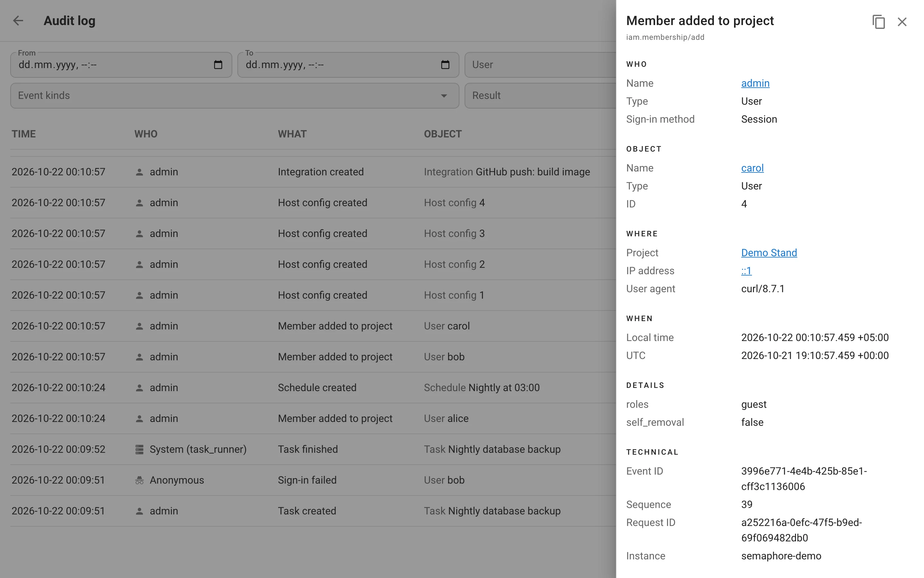Close the Member added to project panel
Viewport: 924px width, 578px height.
[x=902, y=22]
